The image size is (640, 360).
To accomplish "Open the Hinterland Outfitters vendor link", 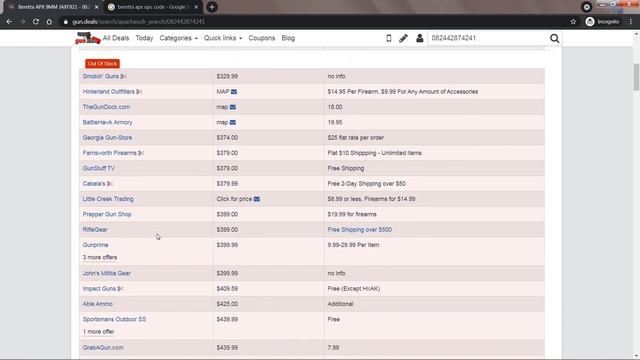I will coord(109,92).
